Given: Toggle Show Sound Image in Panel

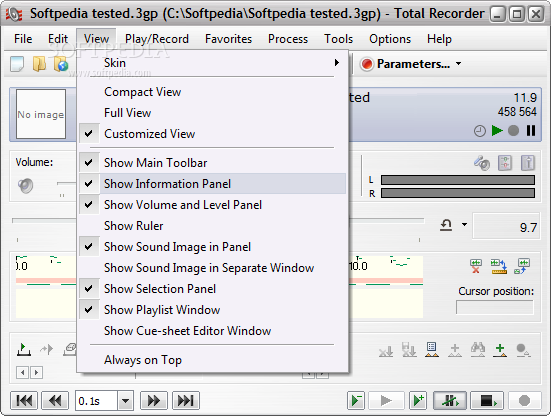Looking at the screenshot, I should point(212,247).
